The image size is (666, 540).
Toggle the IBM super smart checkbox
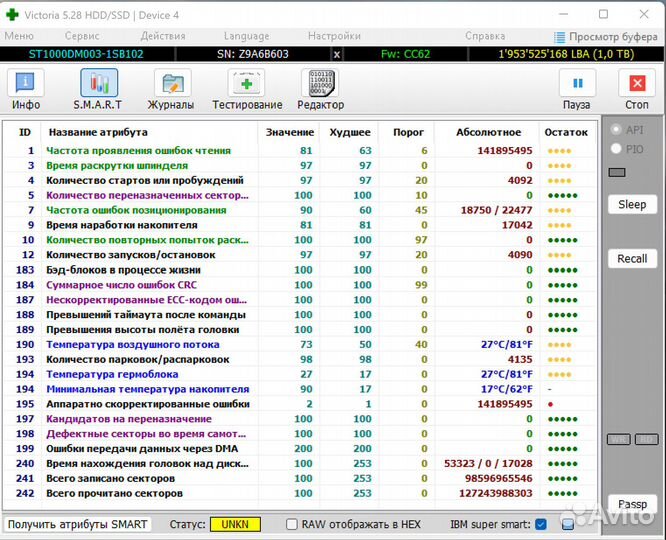(x=541, y=524)
